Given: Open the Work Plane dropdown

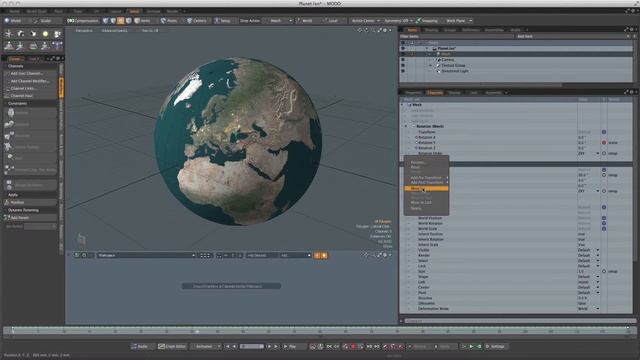Looking at the screenshot, I should (x=458, y=20).
